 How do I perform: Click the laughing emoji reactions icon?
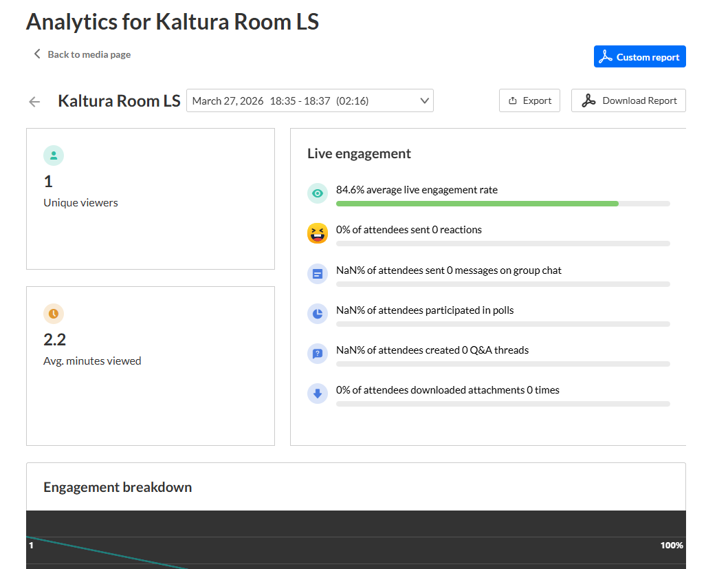click(x=317, y=234)
